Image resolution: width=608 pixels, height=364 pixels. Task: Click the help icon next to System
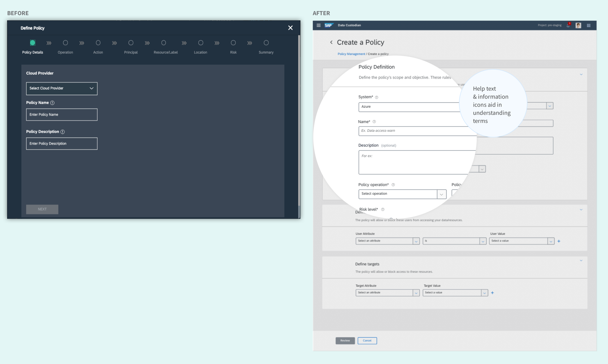tap(377, 97)
